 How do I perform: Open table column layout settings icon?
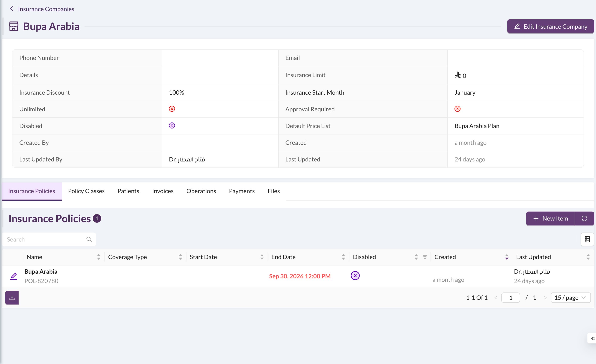[x=587, y=239]
